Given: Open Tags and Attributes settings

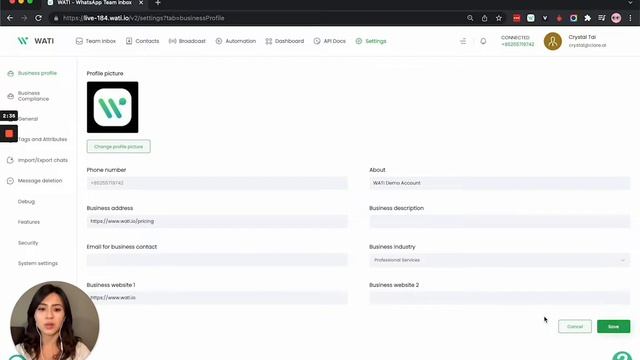Looking at the screenshot, I should [42, 139].
